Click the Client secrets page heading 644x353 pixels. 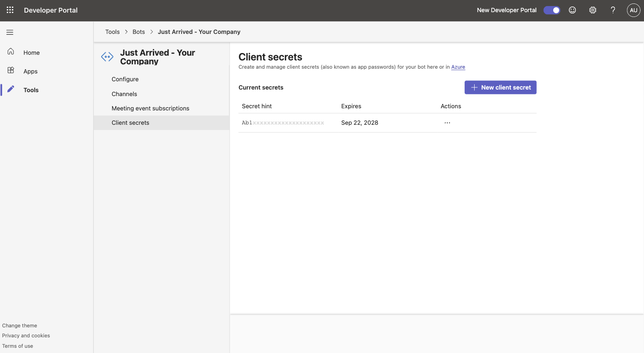271,57
